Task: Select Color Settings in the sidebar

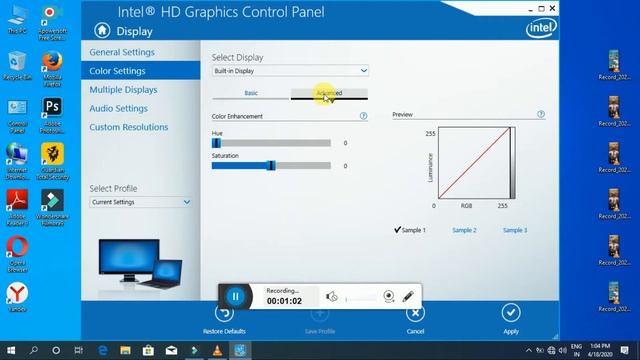Action: [141, 71]
